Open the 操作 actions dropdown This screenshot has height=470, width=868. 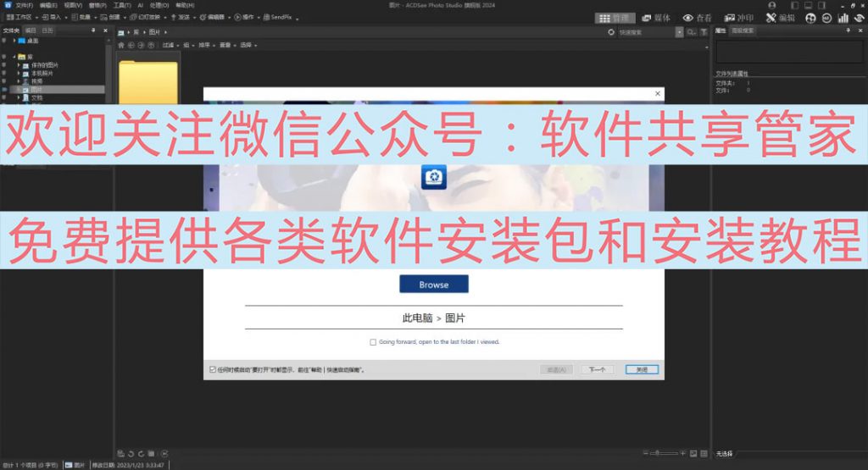(x=247, y=17)
